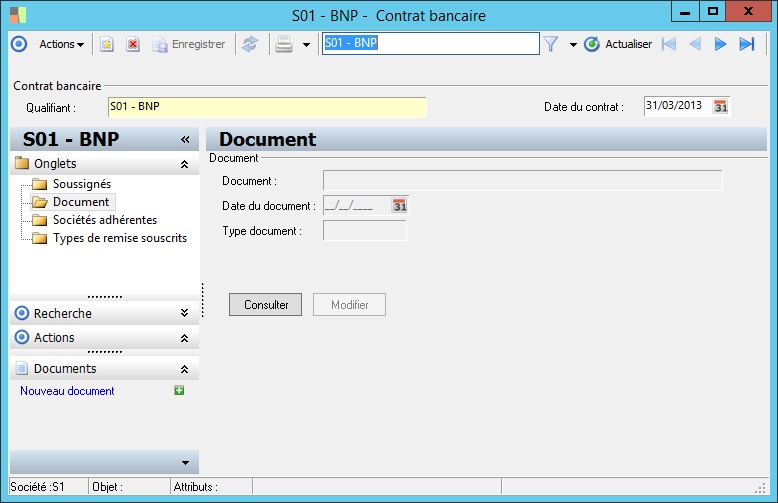Open calendar picker for Date du contrat
Viewport: 778px width, 503px height.
coord(720,107)
